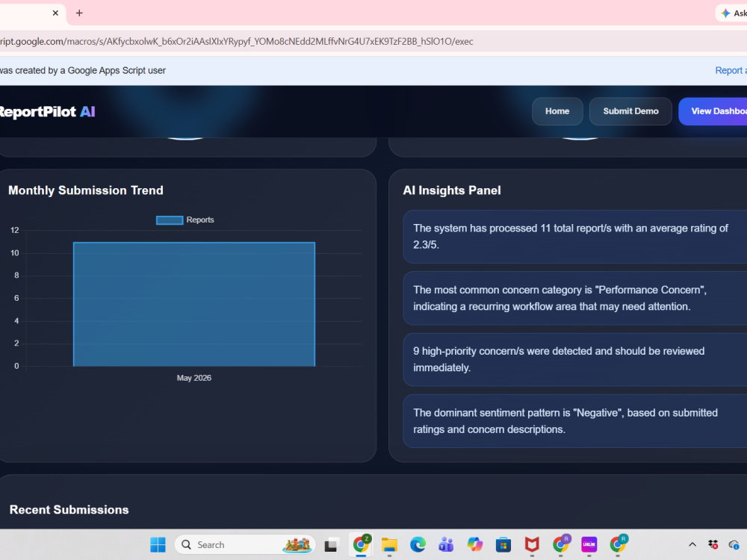Click the Monthly Submission Trend heading
The width and height of the screenshot is (747, 560).
[86, 190]
